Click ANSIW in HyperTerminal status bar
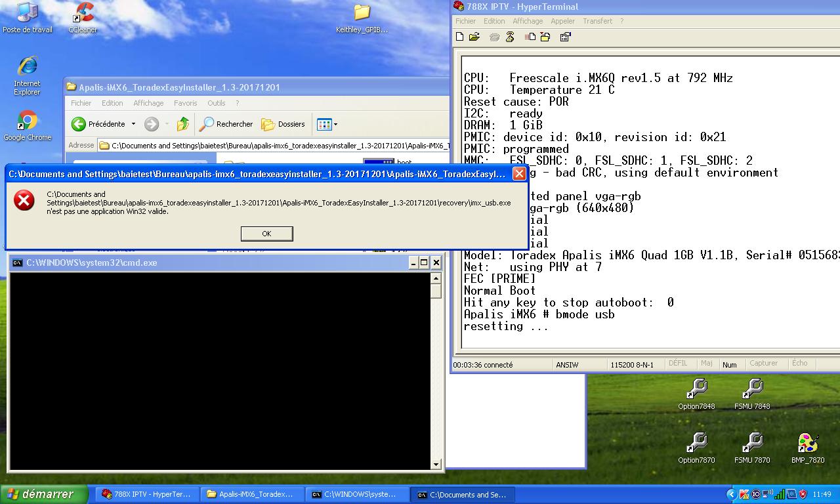The width and height of the screenshot is (840, 504). (x=567, y=365)
